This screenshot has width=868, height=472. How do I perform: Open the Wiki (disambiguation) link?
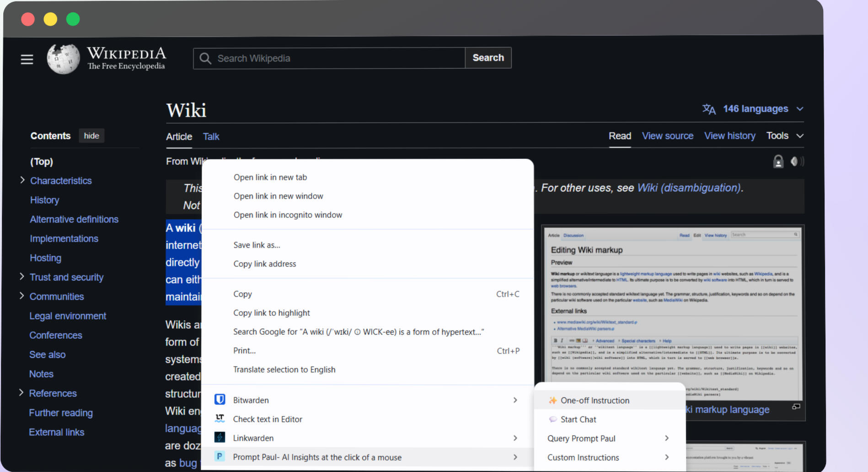click(x=689, y=188)
